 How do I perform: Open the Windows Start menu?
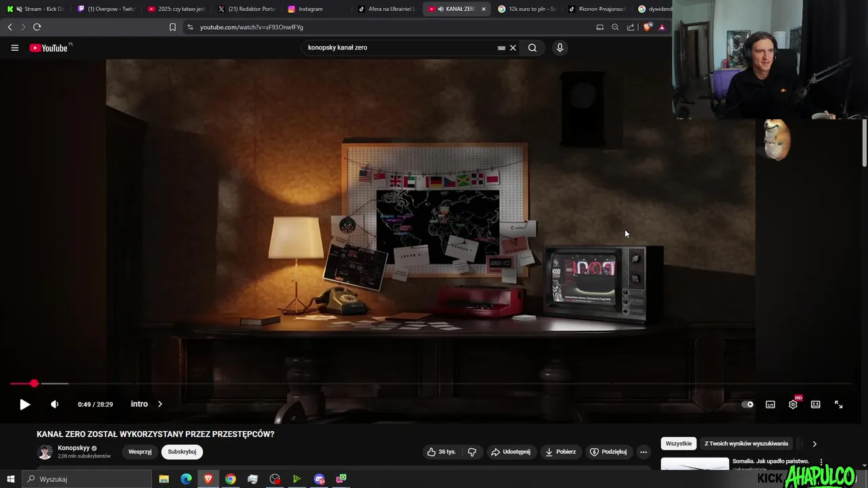coord(10,479)
